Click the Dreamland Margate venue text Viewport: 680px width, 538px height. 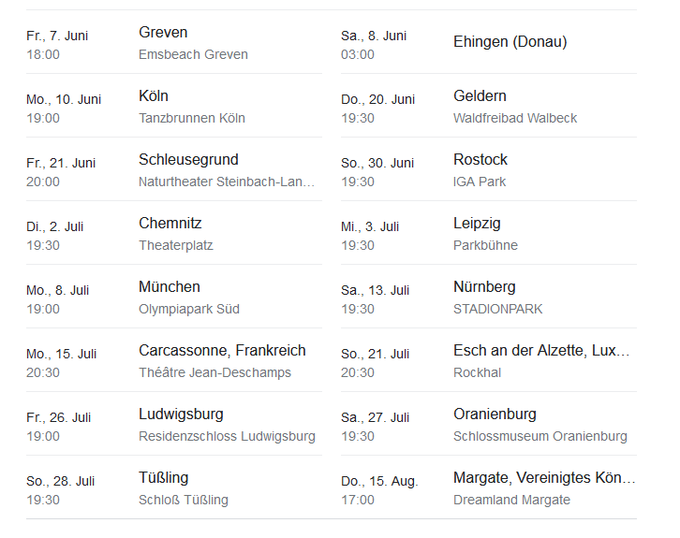pos(512,500)
